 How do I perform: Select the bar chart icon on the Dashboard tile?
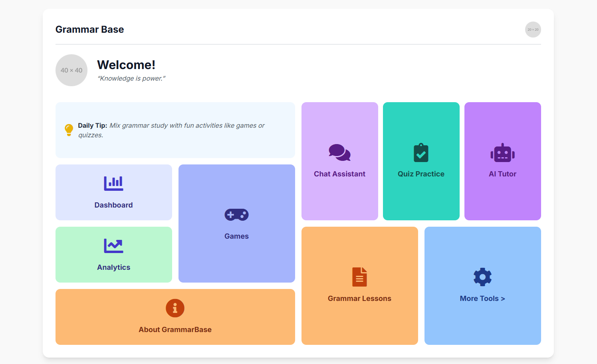click(x=113, y=183)
